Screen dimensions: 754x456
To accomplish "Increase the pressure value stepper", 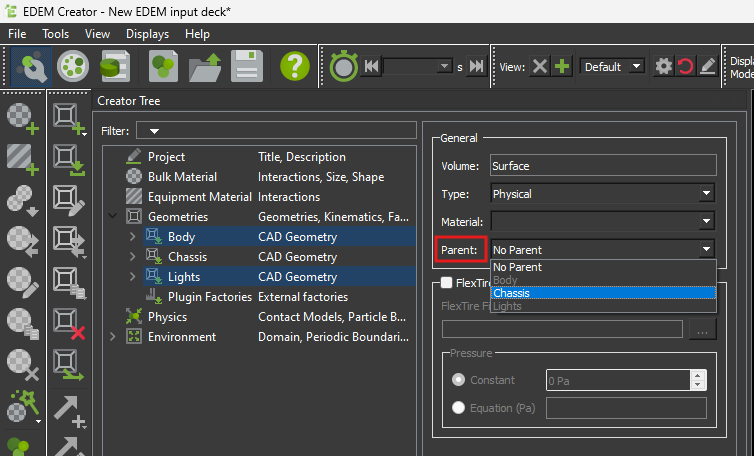I will [698, 376].
